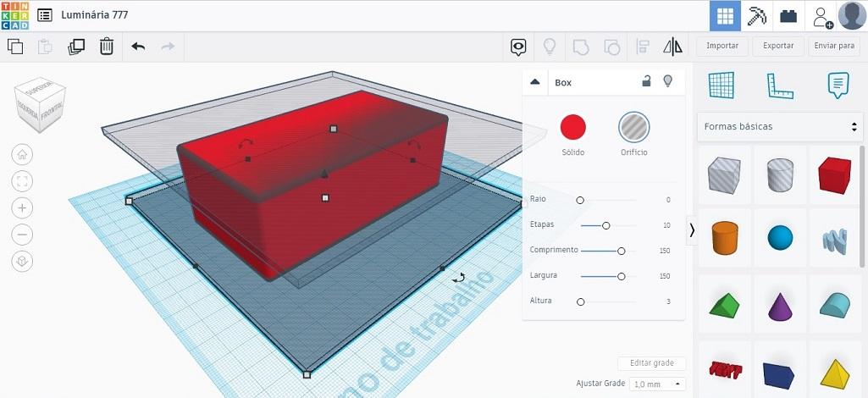868x398 pixels.
Task: Collapse the shapes side panel chevron
Action: tap(691, 230)
